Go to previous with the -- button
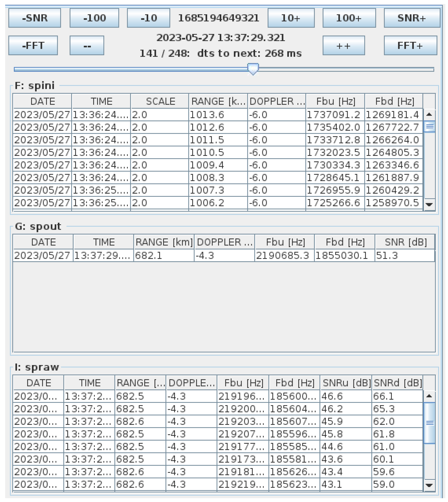The height and width of the screenshot is (502, 448). tap(87, 46)
